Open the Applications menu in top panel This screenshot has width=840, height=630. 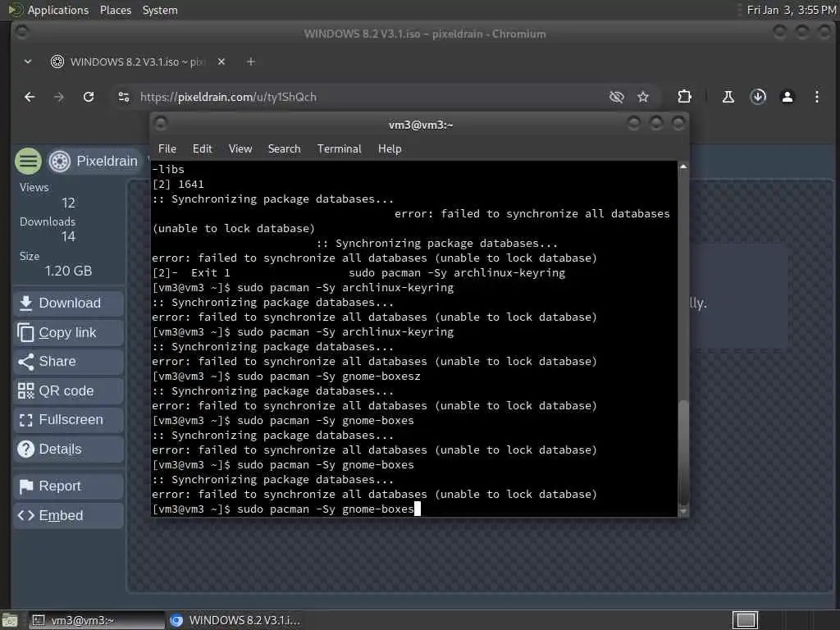pyautogui.click(x=58, y=10)
